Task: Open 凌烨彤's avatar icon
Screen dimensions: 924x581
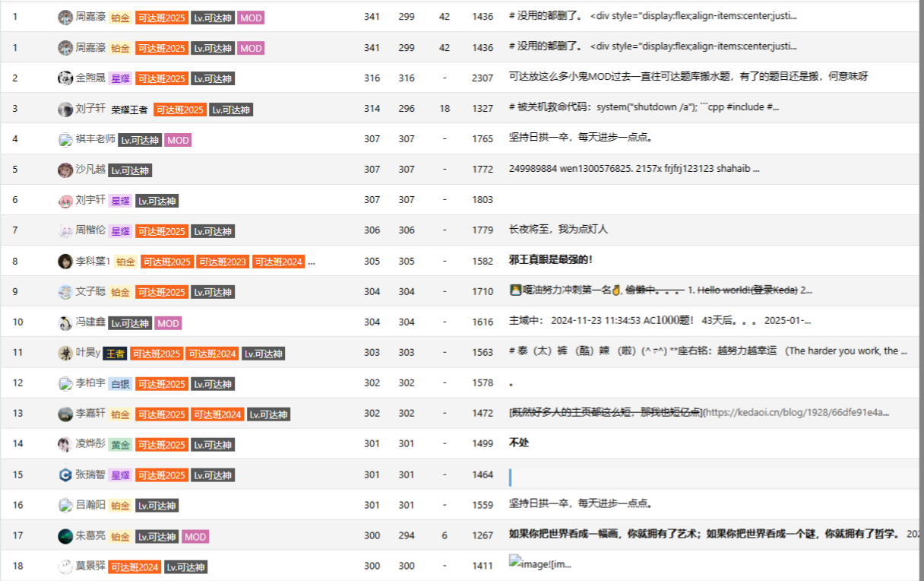Action: pyautogui.click(x=65, y=445)
